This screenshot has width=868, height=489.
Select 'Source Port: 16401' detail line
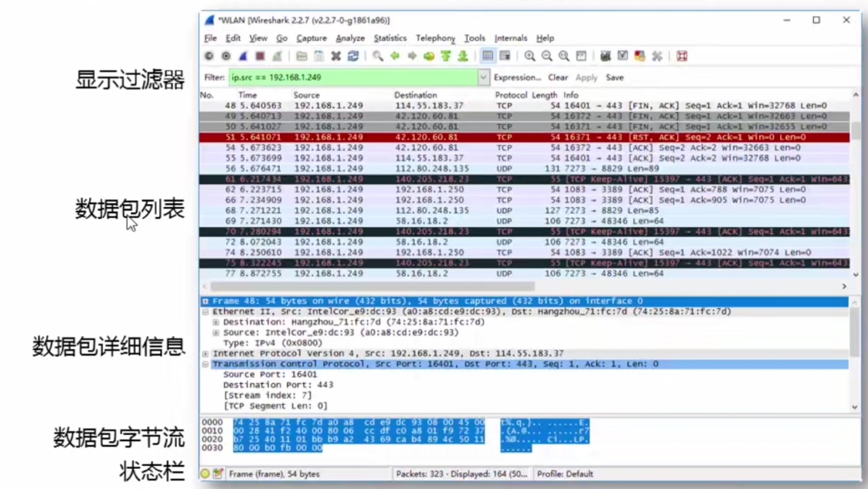tap(271, 375)
